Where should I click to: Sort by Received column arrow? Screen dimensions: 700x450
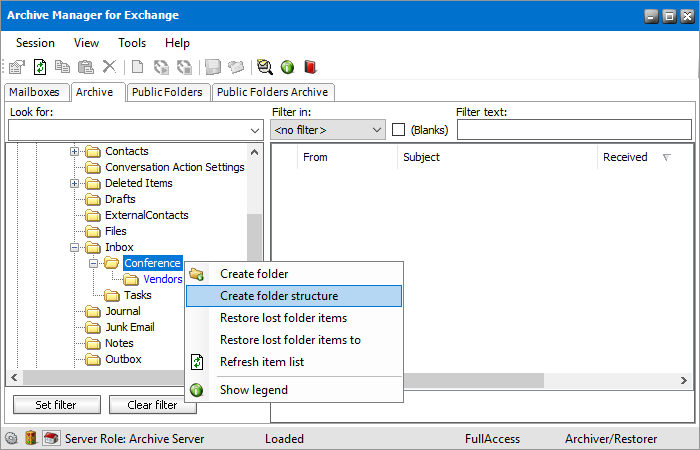[667, 157]
